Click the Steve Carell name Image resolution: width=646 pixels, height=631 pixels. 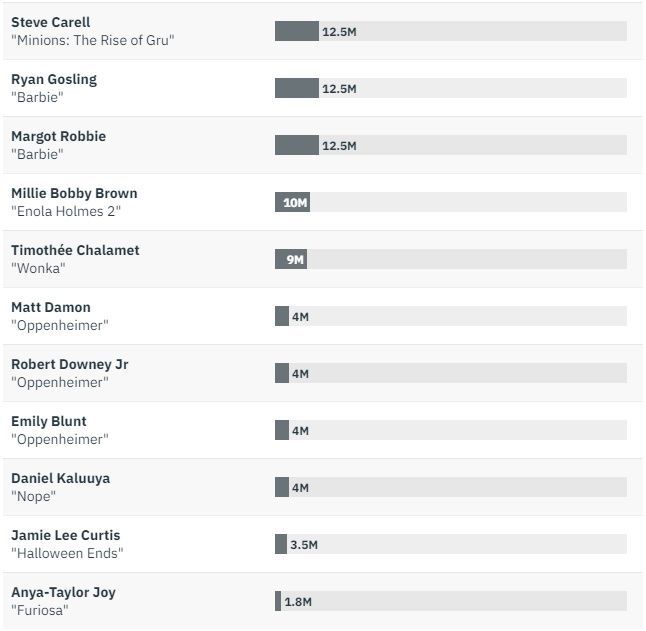point(50,22)
